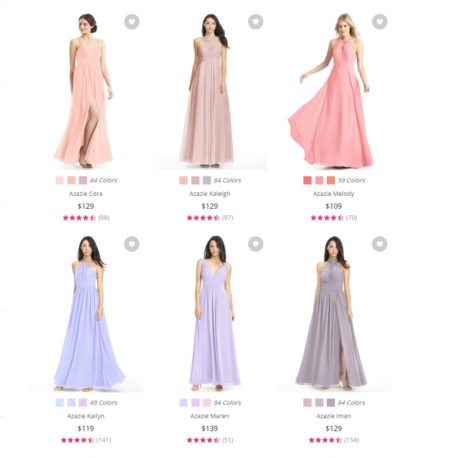Favorite the Azazie Iman dress with heart icon
Screen dimensions: 450x458
click(380, 244)
